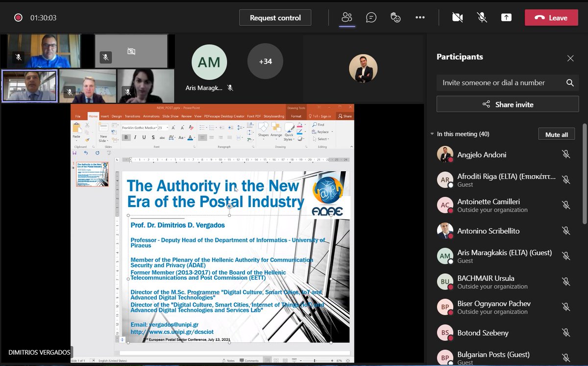Image resolution: width=588 pixels, height=366 pixels.
Task: Toggle the participants list icon in toolbar
Action: (347, 18)
